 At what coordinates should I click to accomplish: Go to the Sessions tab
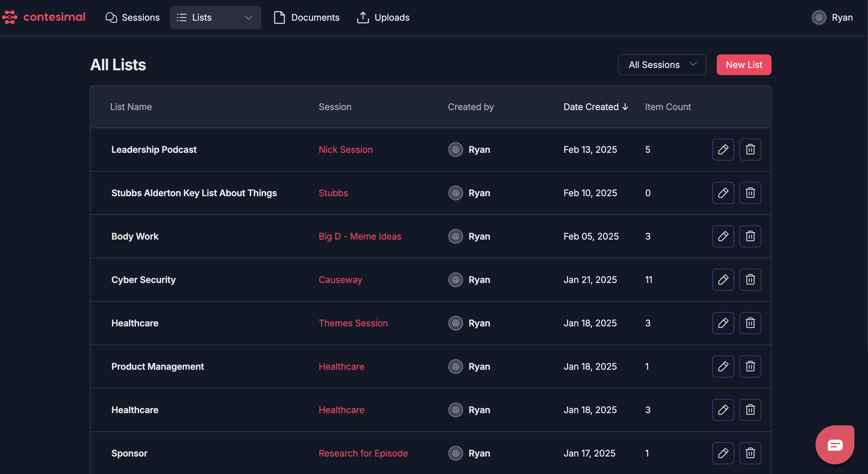[x=132, y=17]
